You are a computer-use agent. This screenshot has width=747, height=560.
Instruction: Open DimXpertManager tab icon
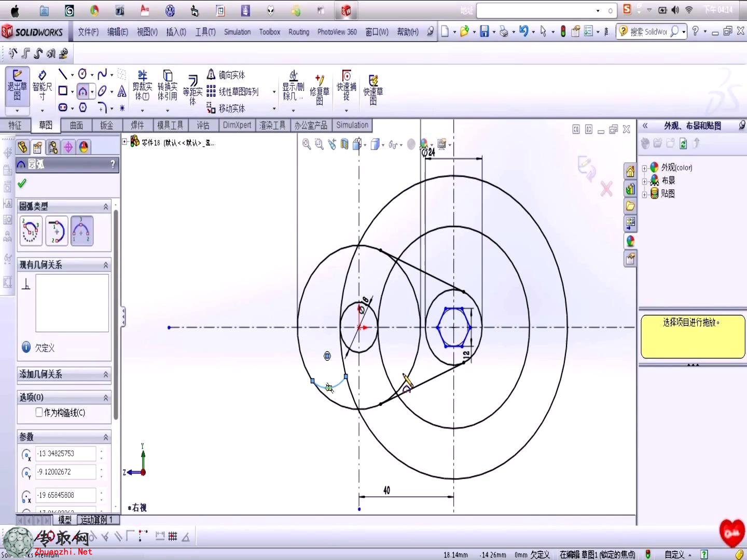tap(68, 147)
